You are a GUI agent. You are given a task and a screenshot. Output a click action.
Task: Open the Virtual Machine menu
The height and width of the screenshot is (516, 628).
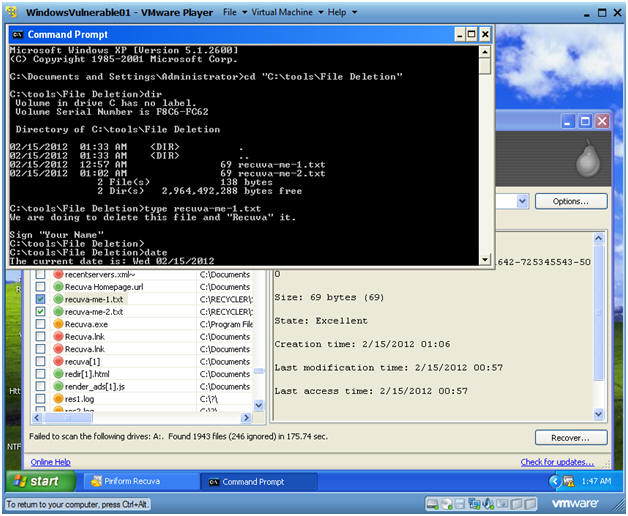(x=287, y=12)
